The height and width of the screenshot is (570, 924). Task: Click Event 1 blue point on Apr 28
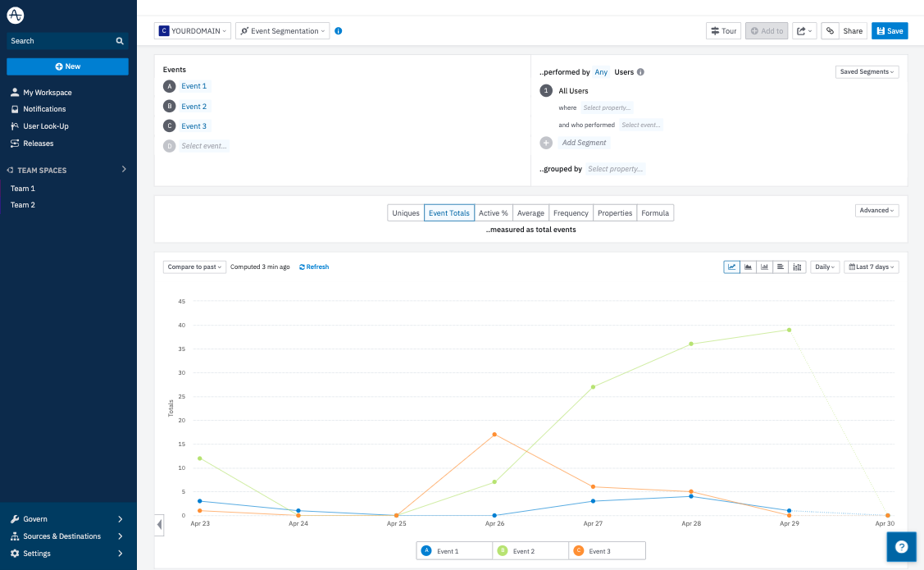pyautogui.click(x=691, y=496)
